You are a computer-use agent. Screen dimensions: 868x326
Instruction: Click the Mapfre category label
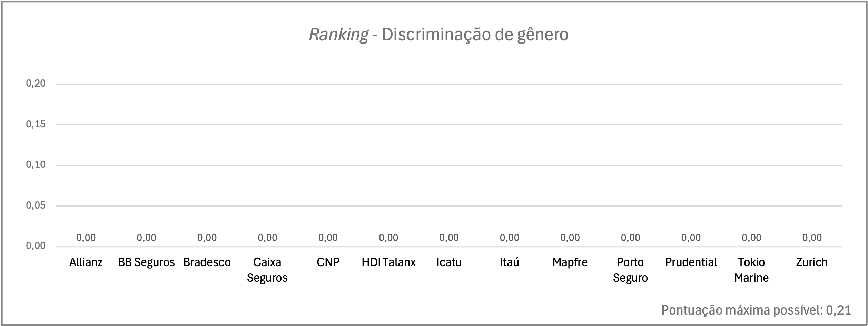coord(570,262)
